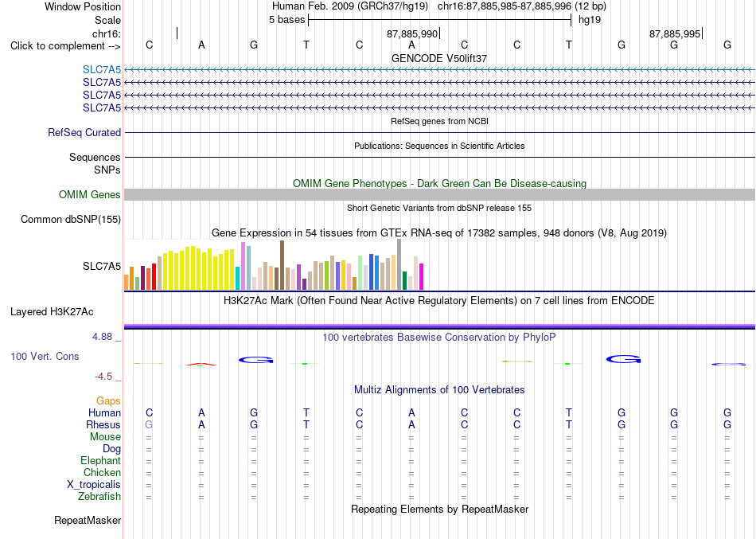Click the 'Click to complement -->' label
Viewport: 756px width, 539px height.
click(65, 46)
